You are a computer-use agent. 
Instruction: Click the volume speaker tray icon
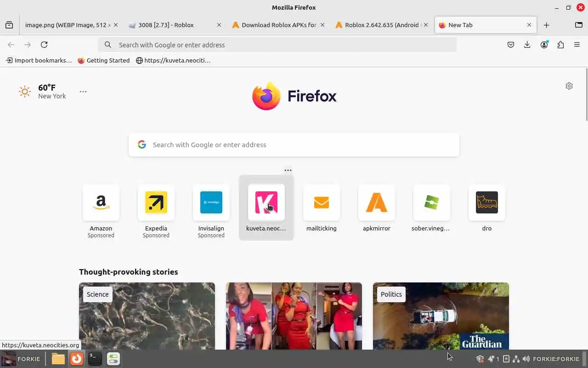pyautogui.click(x=526, y=359)
